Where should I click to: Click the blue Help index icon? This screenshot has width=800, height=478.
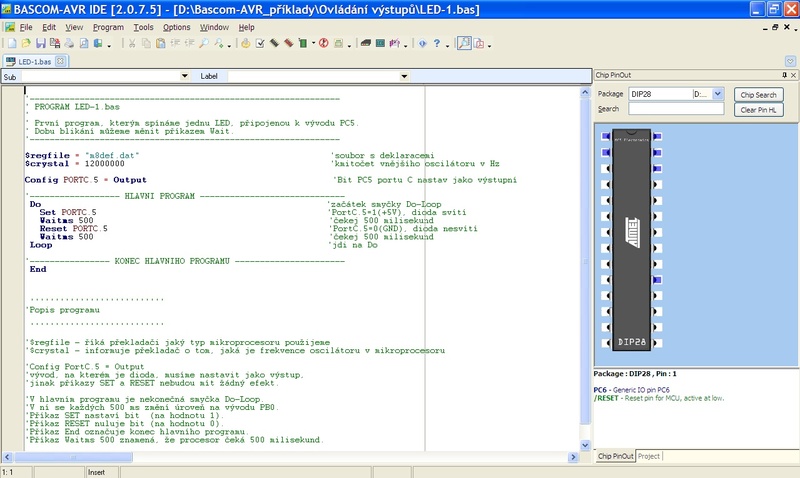pos(422,43)
